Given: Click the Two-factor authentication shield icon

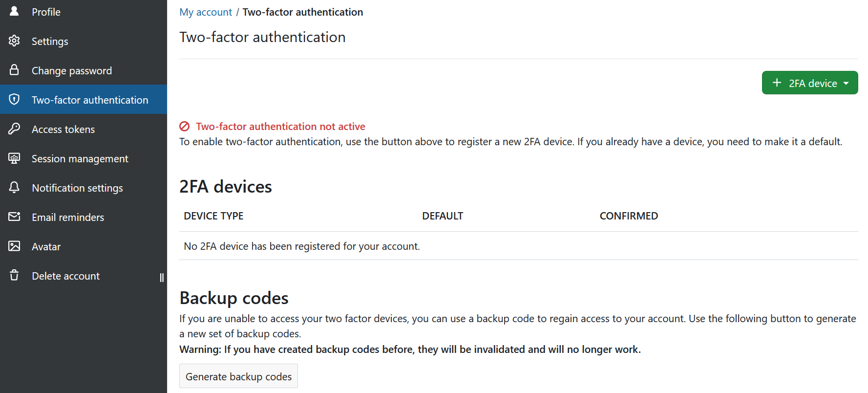Looking at the screenshot, I should pos(14,99).
